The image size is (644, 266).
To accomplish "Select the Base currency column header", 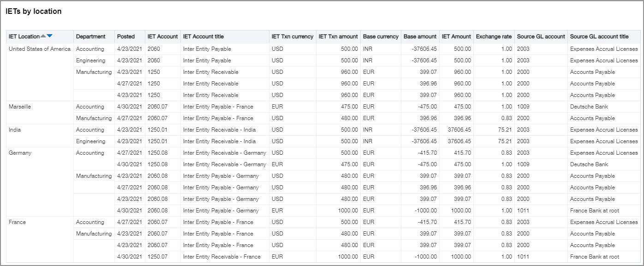I will 381,36.
